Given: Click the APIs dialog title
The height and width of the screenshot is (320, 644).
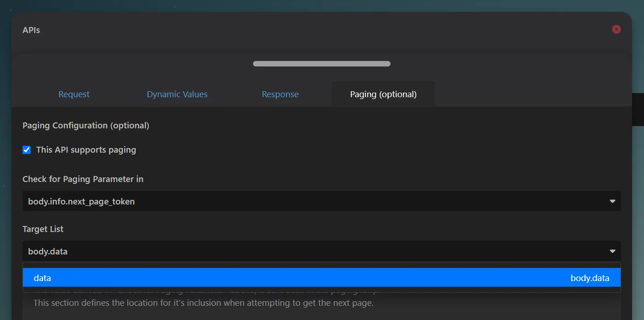Looking at the screenshot, I should [x=31, y=30].
